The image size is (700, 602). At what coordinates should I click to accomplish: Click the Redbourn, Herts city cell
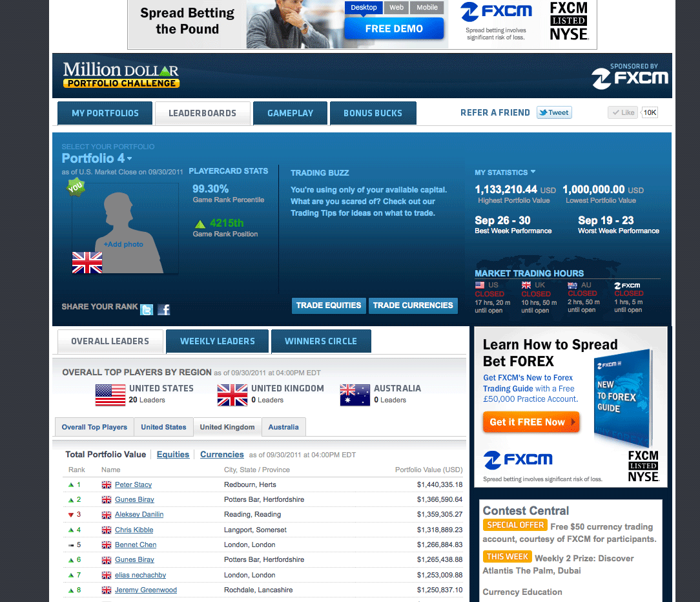tap(250, 485)
